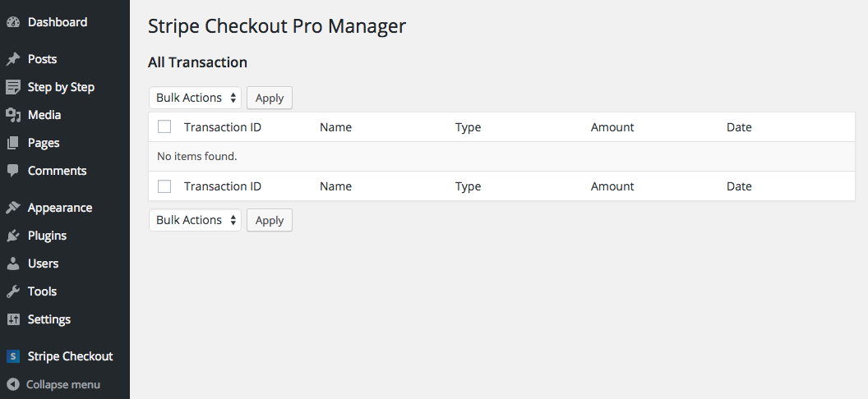Open the top Bulk Actions dropdown
868x399 pixels.
(x=195, y=98)
